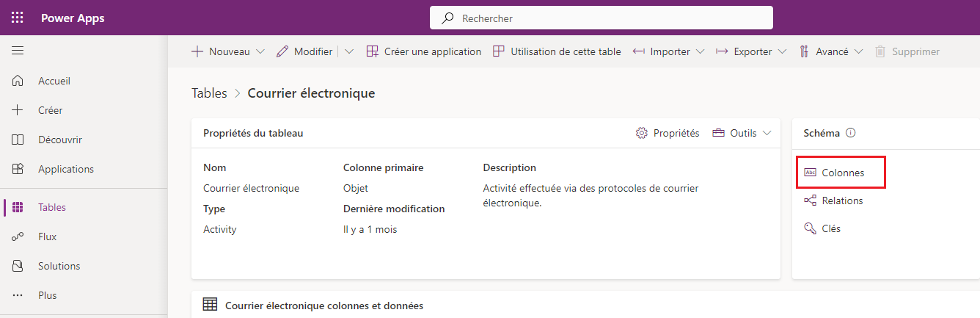Click the Accueil home icon
Screen dimensions: 980x318
coord(18,81)
